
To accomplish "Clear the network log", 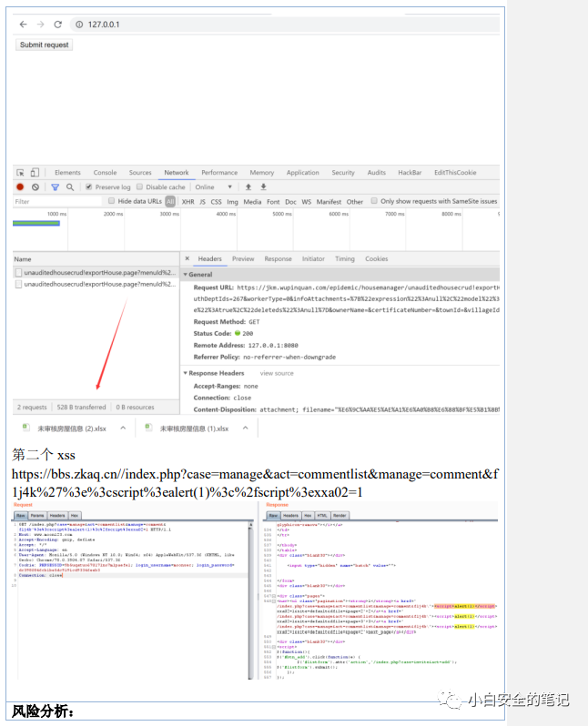I will [x=35, y=187].
